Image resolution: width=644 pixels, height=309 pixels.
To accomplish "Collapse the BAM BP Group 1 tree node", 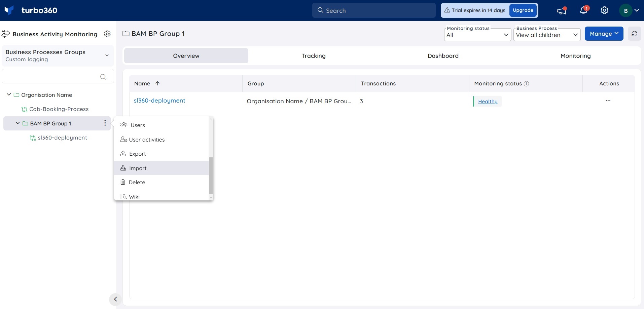I will pyautogui.click(x=17, y=123).
